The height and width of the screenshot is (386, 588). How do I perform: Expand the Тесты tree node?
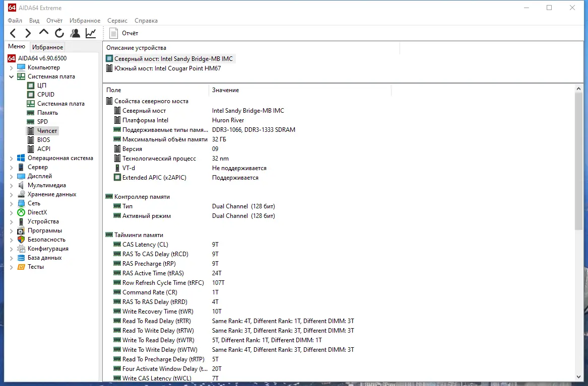12,266
